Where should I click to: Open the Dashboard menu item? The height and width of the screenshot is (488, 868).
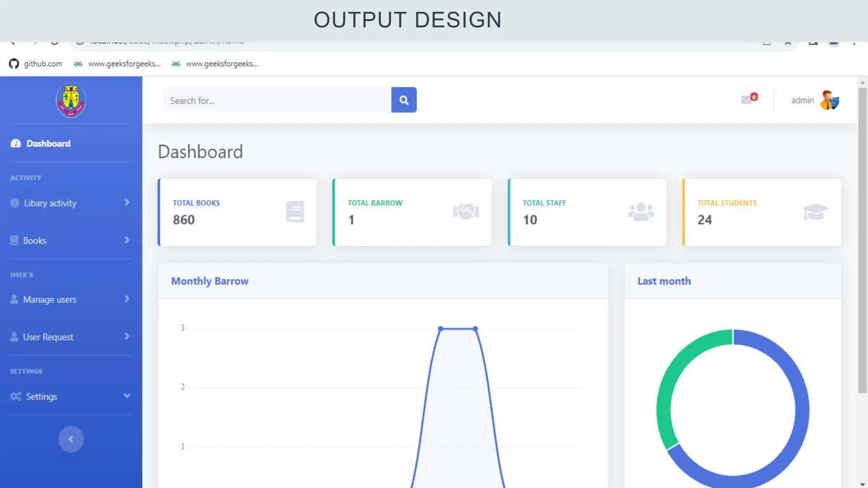71,143
